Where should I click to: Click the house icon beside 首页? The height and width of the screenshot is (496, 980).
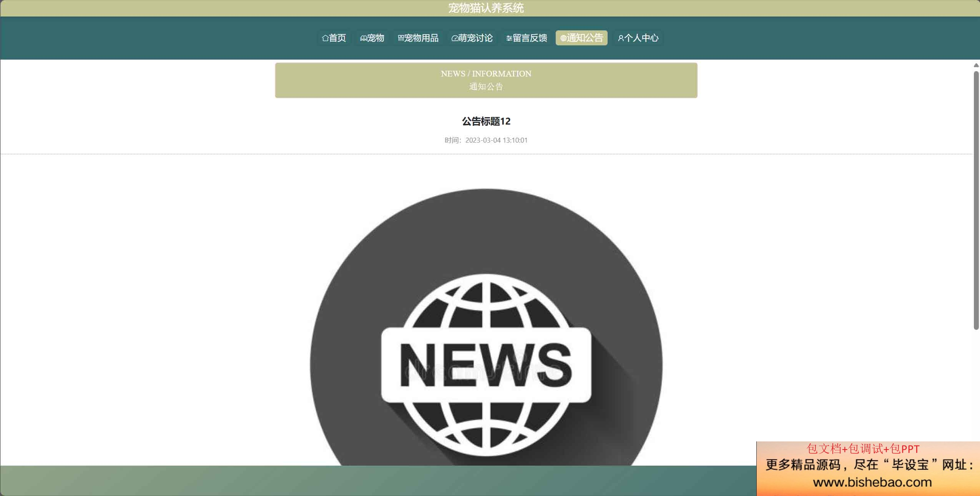325,38
